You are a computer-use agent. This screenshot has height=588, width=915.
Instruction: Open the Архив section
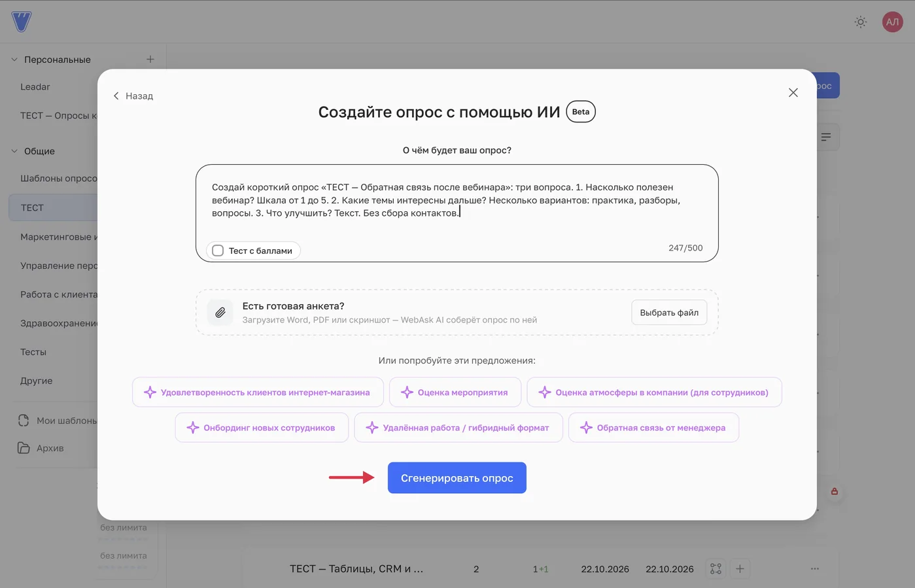pos(41,448)
